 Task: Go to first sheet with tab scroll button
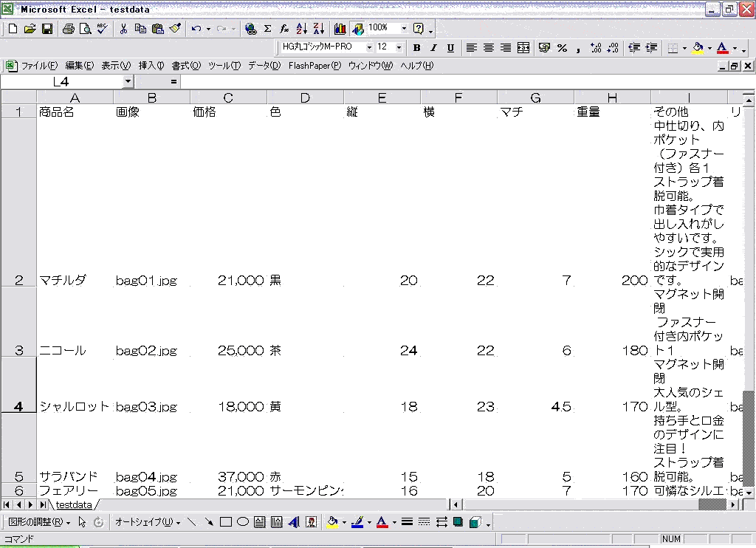tap(7, 504)
